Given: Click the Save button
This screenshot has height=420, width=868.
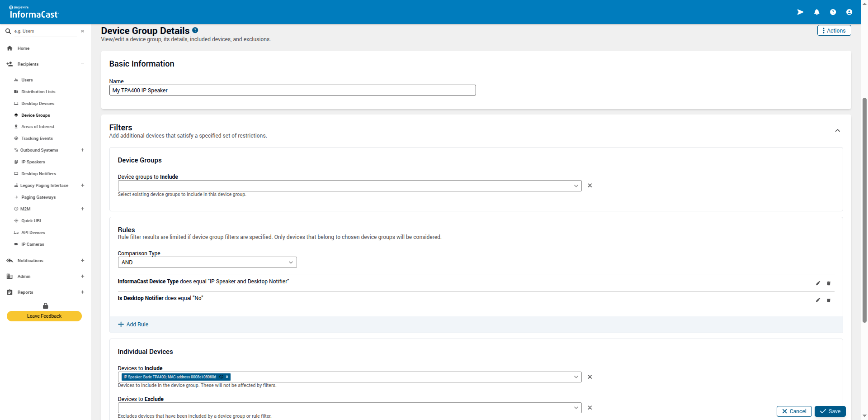Looking at the screenshot, I should pos(830,411).
